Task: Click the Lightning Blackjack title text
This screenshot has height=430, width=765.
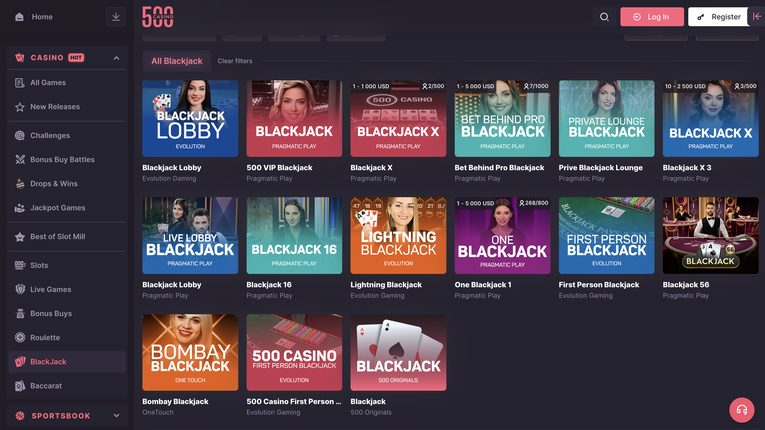Action: (x=386, y=285)
